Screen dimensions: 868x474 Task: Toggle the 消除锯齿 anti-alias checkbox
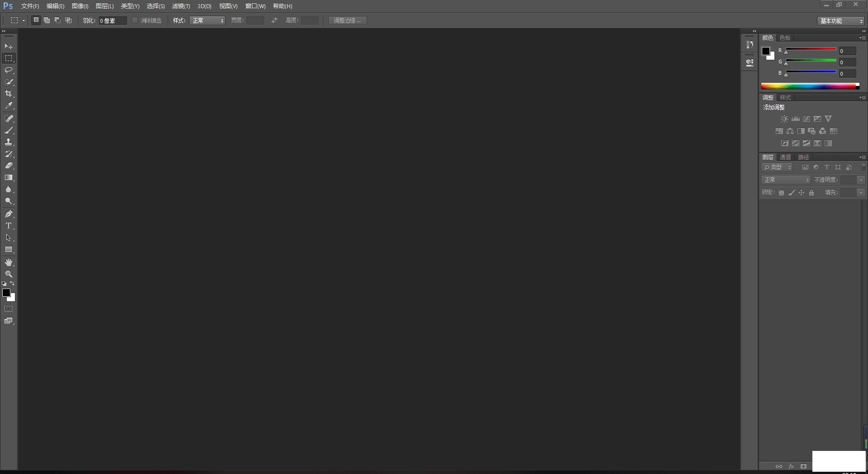[135, 20]
